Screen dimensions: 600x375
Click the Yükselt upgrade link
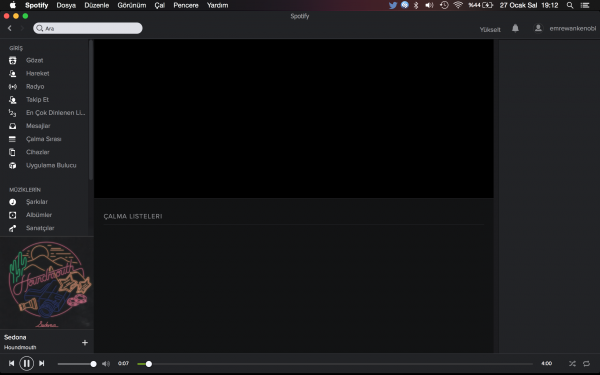(490, 29)
